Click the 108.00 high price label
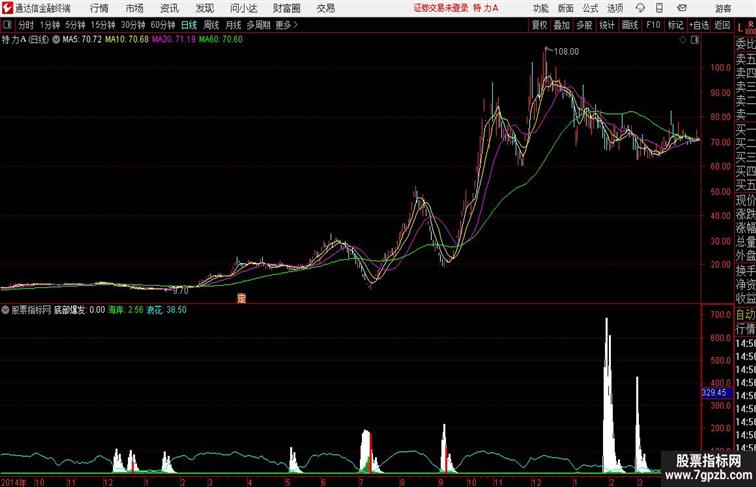Viewport: 756px width, 487px height. pyautogui.click(x=566, y=52)
